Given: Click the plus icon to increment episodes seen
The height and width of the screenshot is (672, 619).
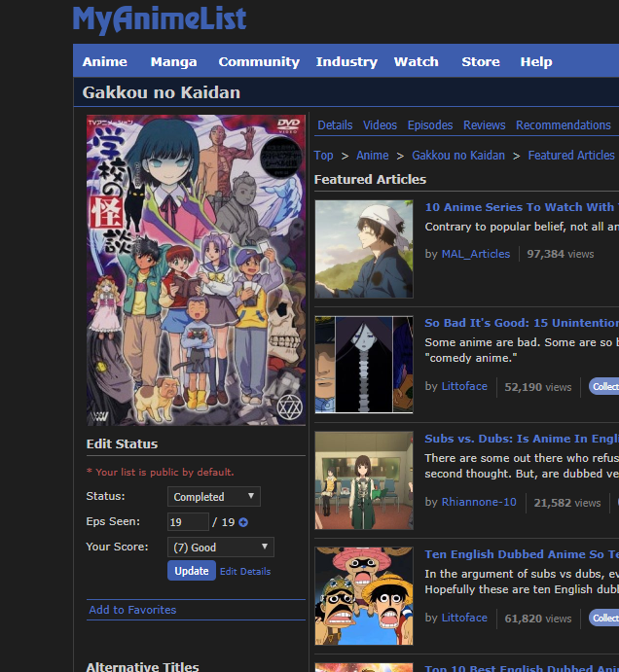Looking at the screenshot, I should [243, 522].
